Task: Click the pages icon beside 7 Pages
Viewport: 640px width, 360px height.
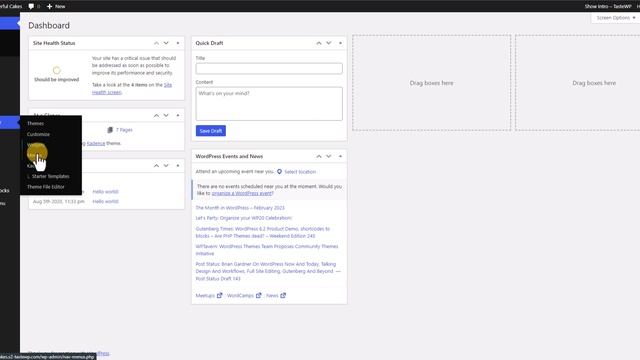Action: [x=110, y=130]
